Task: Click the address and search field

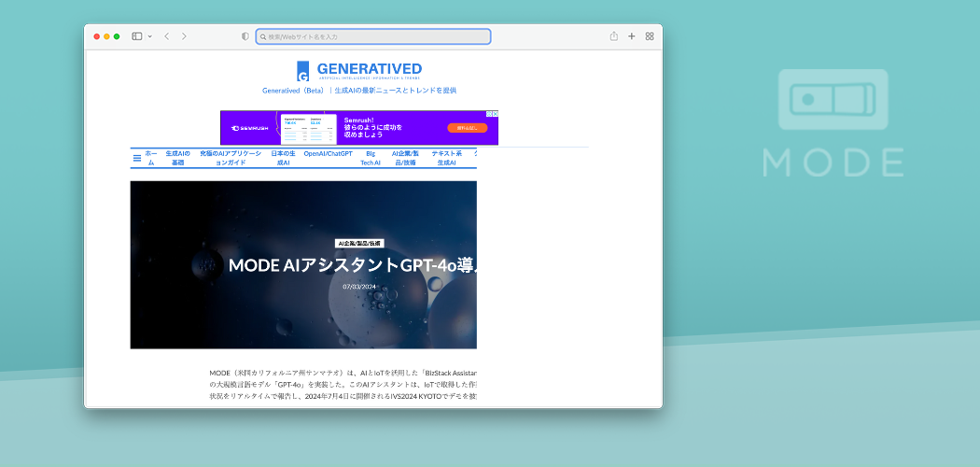Action: click(x=373, y=36)
